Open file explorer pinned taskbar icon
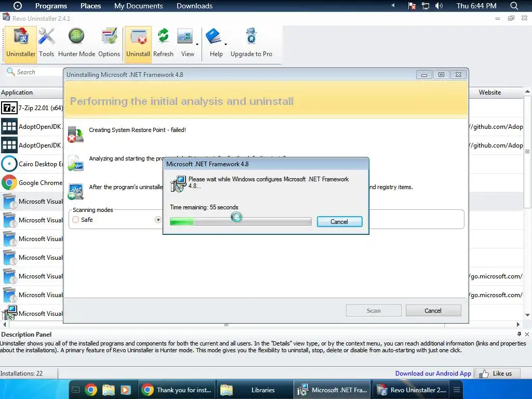The height and width of the screenshot is (399, 532). pyautogui.click(x=109, y=390)
